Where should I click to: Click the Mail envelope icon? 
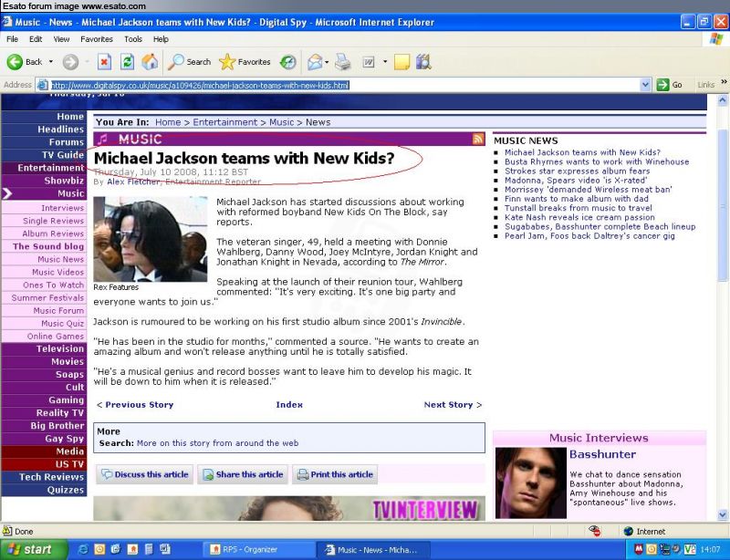pyautogui.click(x=315, y=61)
